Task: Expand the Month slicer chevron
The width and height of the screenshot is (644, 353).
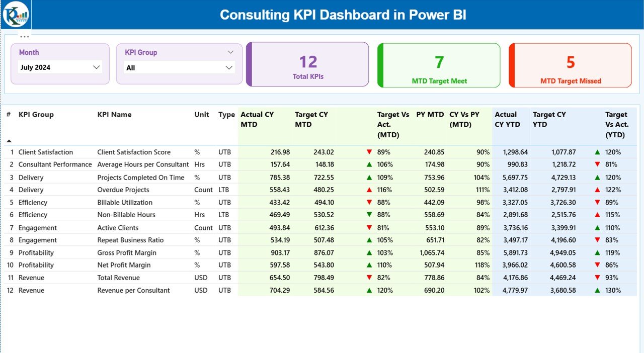Action: pyautogui.click(x=97, y=67)
